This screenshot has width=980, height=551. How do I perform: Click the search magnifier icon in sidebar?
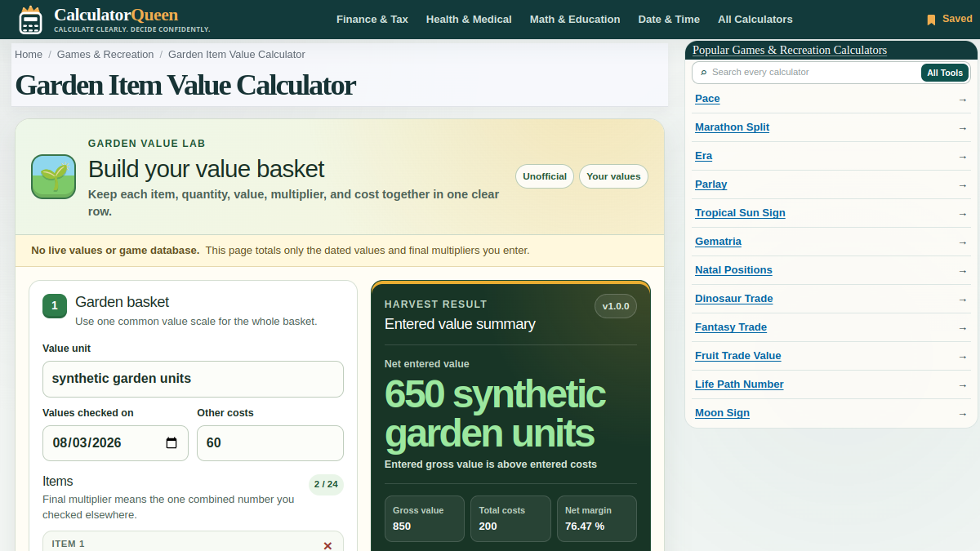pyautogui.click(x=704, y=73)
